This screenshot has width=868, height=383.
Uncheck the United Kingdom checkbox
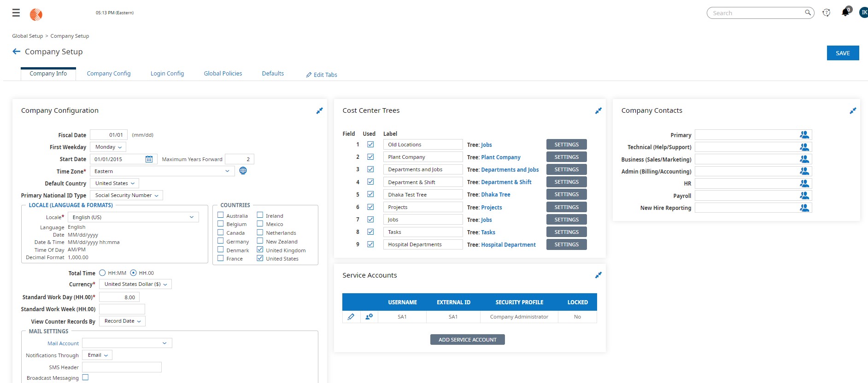tap(260, 250)
